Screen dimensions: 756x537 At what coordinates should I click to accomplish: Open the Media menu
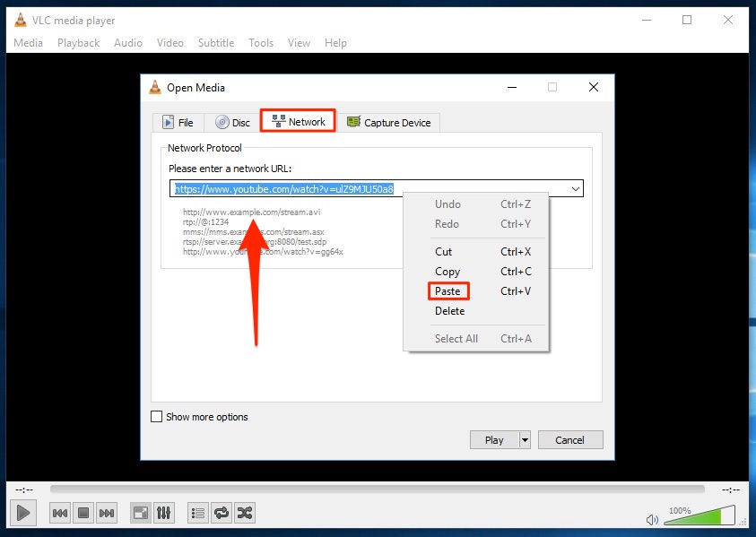pos(28,42)
